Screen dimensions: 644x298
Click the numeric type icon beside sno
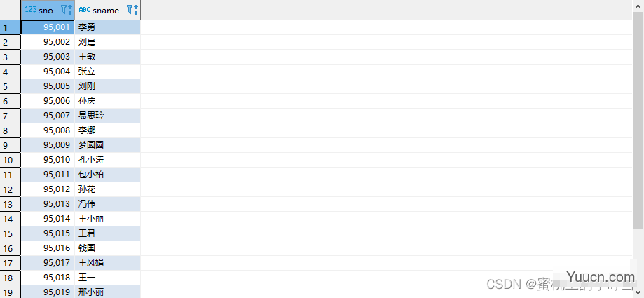(30, 9)
